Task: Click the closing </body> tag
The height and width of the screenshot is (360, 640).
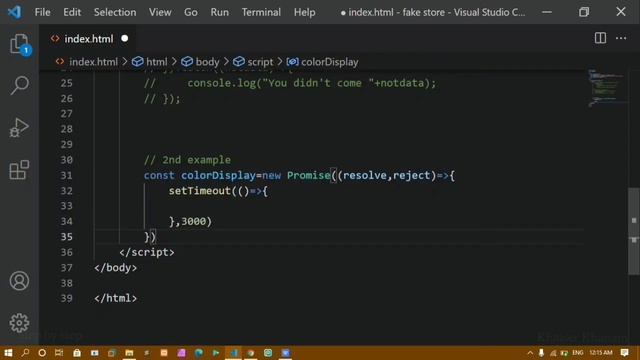Action: 116,268
